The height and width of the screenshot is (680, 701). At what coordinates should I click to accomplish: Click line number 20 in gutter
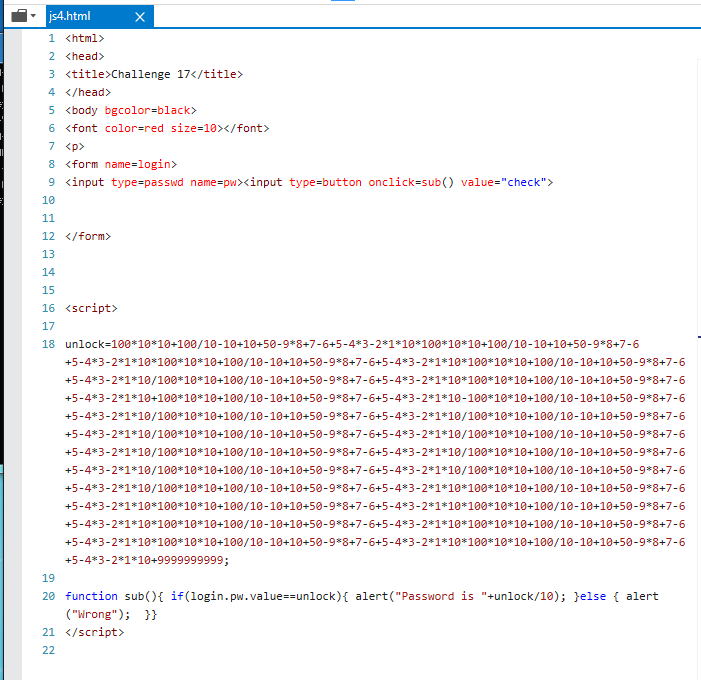(48, 596)
